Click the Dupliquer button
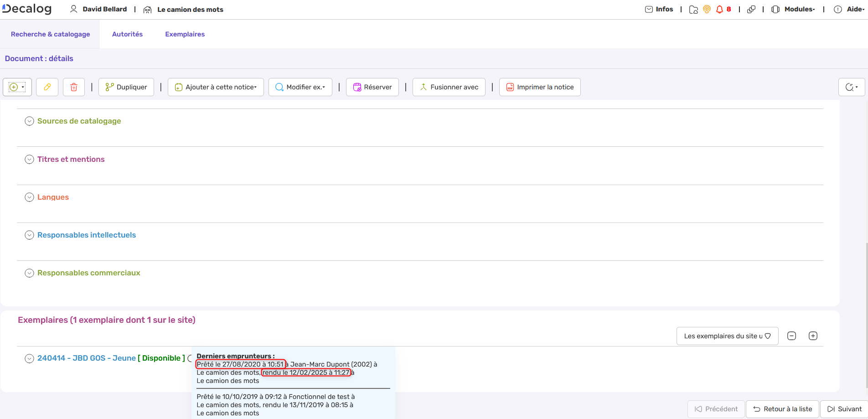This screenshot has height=419, width=868. coord(126,87)
